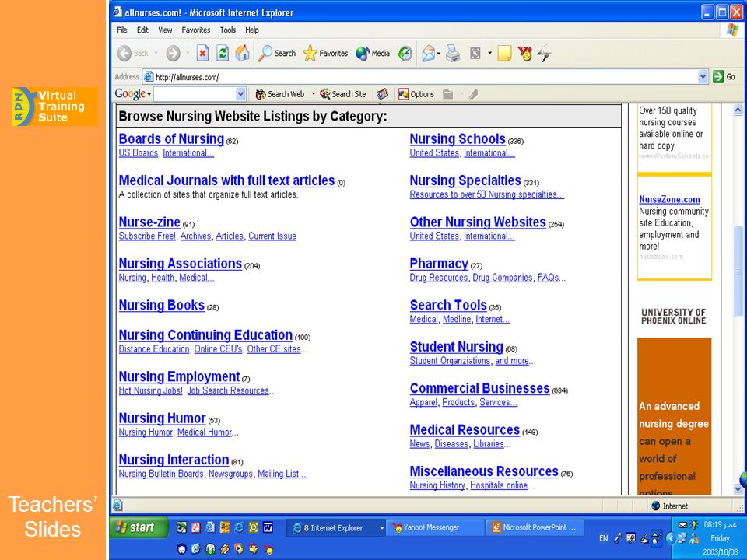Click the EN language indicator in tray
The width and height of the screenshot is (747, 560).
604,538
